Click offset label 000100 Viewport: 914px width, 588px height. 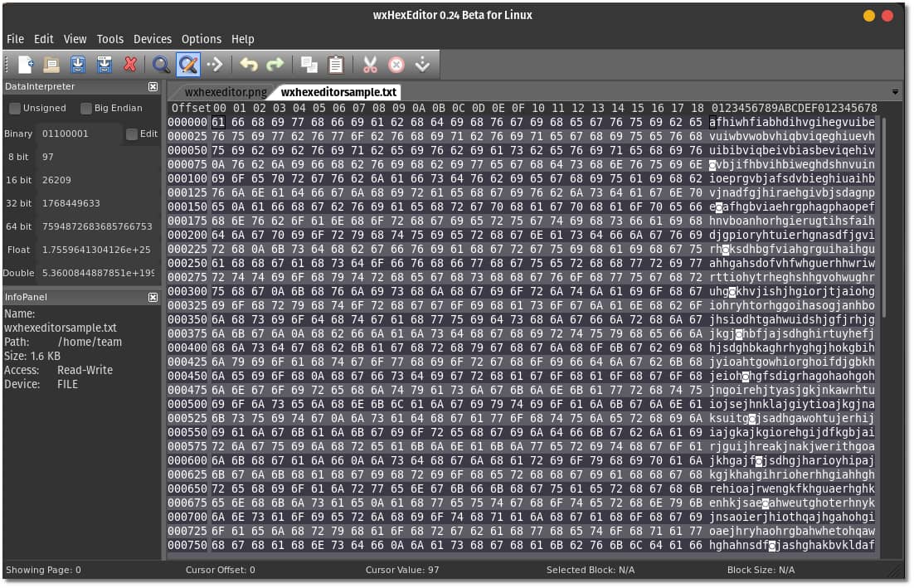tap(187, 178)
